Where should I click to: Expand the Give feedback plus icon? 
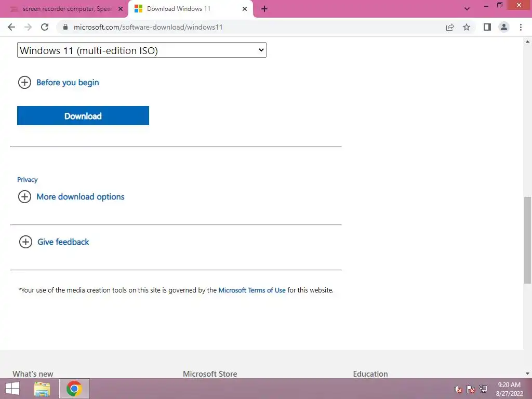tap(25, 242)
